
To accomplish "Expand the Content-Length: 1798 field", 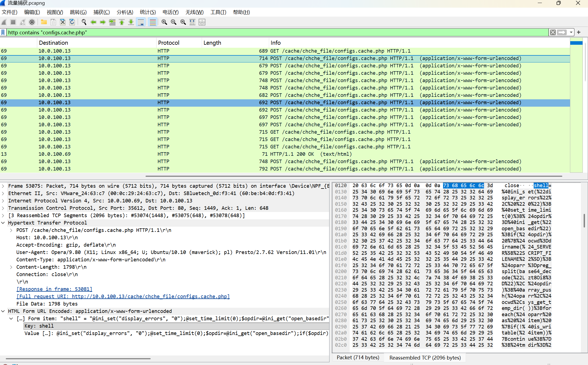I will coord(11,267).
